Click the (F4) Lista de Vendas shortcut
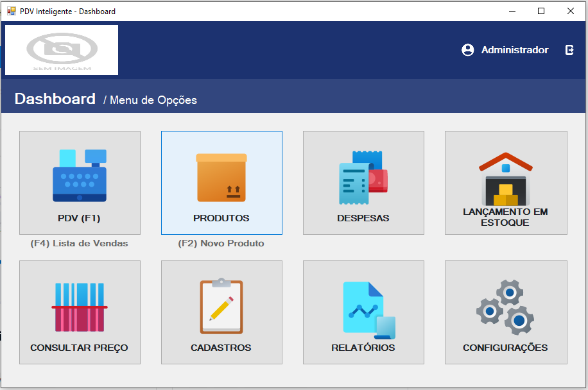The image size is (588, 390). (x=80, y=244)
